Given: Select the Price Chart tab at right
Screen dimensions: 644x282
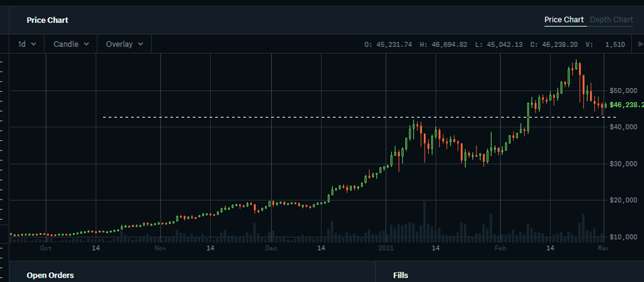Looking at the screenshot, I should [x=564, y=20].
